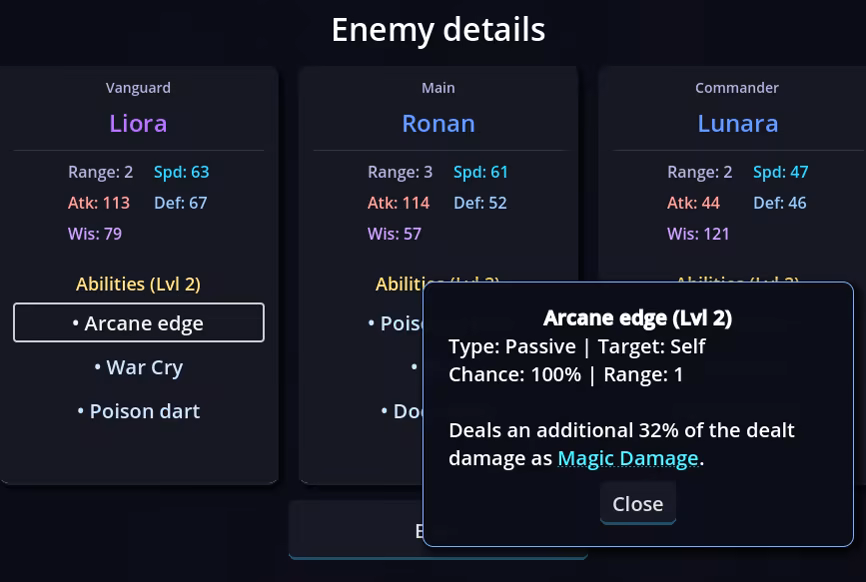
Task: Click Lunara's Wis: 121 stat
Action: tap(698, 234)
